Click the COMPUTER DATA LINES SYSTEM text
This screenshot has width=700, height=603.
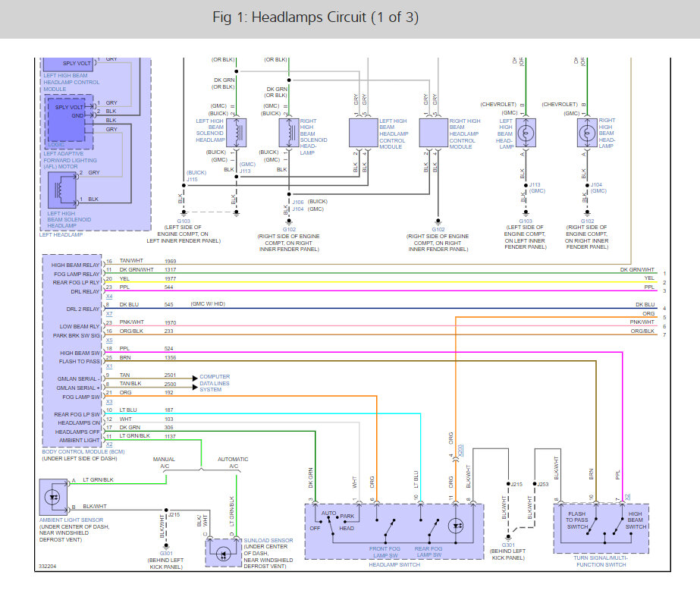215,383
